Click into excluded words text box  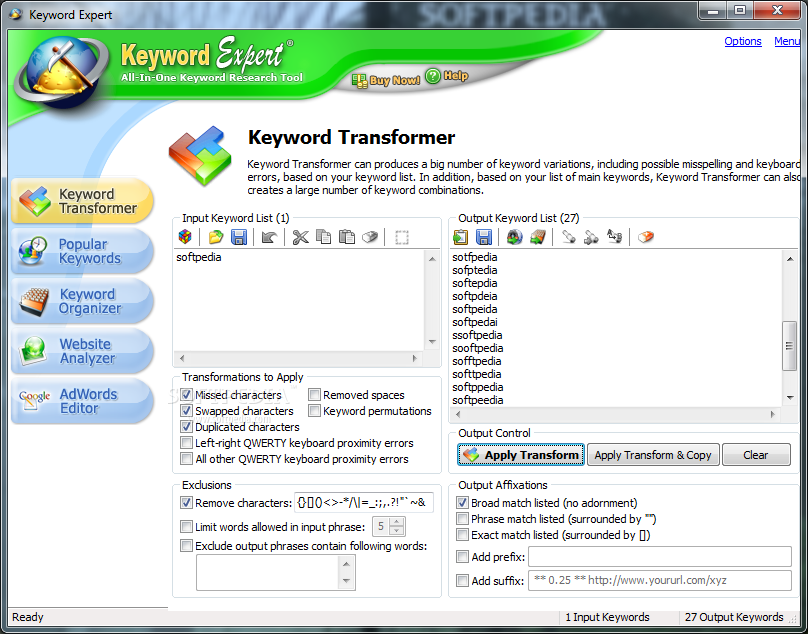coord(268,573)
